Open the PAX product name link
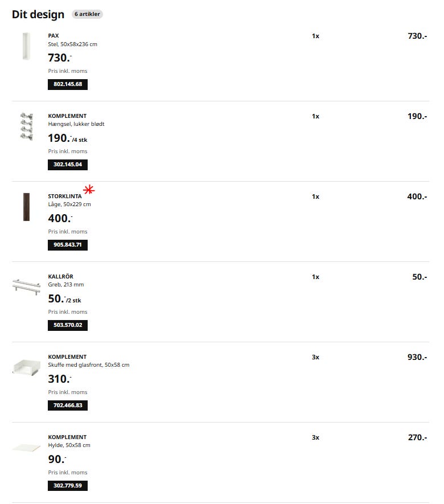This screenshot has height=504, width=444. coord(54,36)
